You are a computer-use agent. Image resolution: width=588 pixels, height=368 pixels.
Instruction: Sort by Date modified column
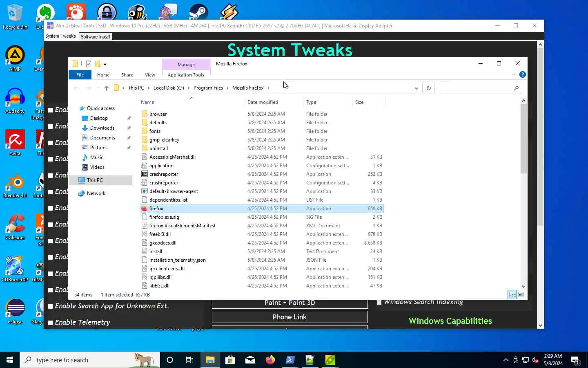274,102
